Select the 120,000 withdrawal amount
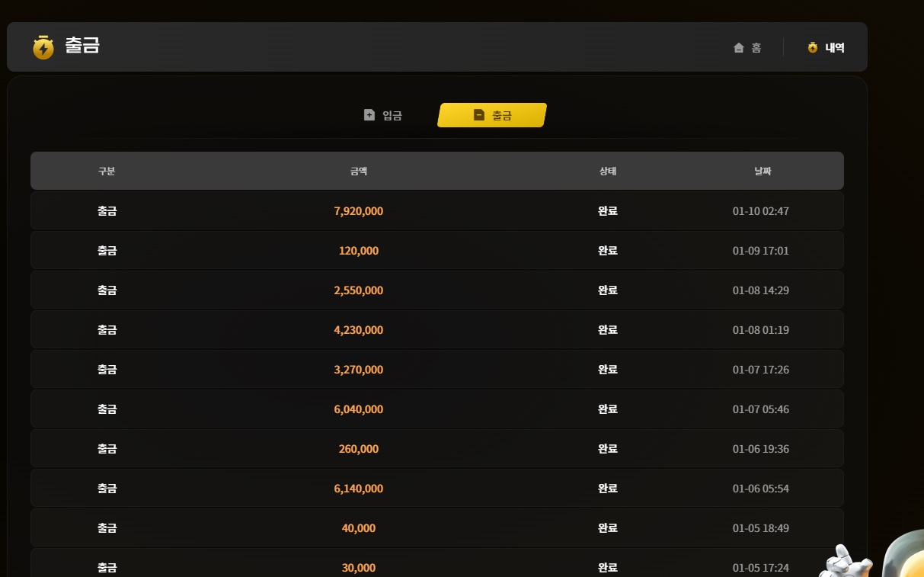The image size is (924, 577). (x=359, y=251)
